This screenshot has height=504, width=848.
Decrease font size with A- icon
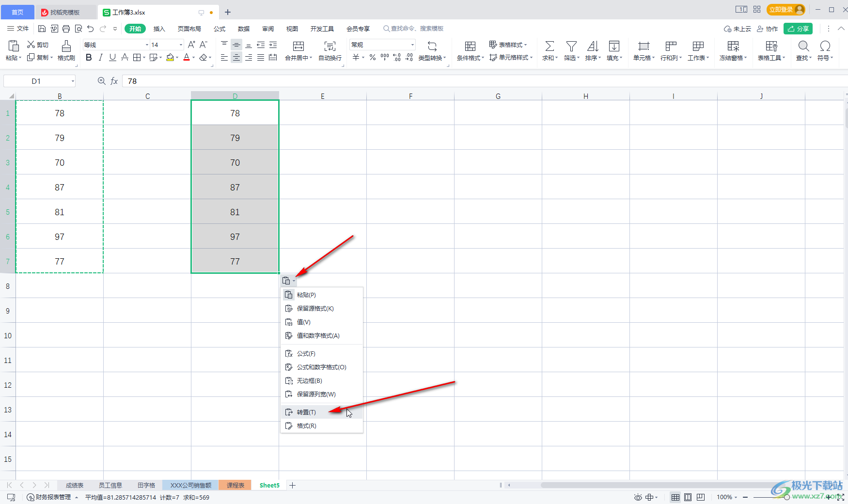(x=204, y=45)
